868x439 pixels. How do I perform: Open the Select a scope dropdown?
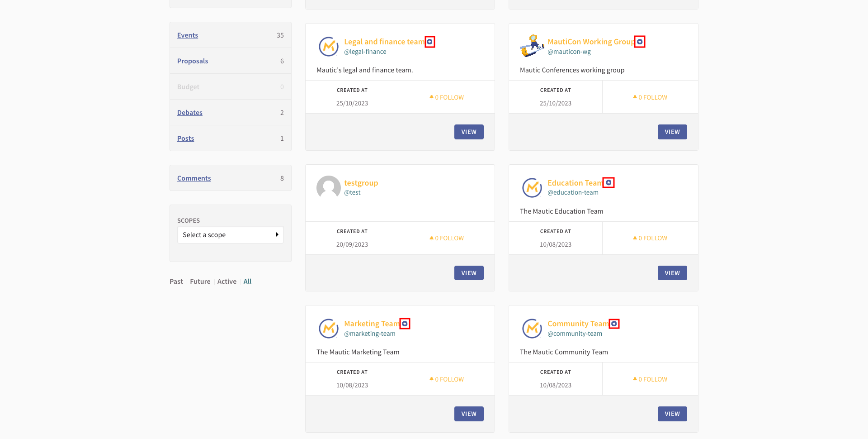[231, 235]
